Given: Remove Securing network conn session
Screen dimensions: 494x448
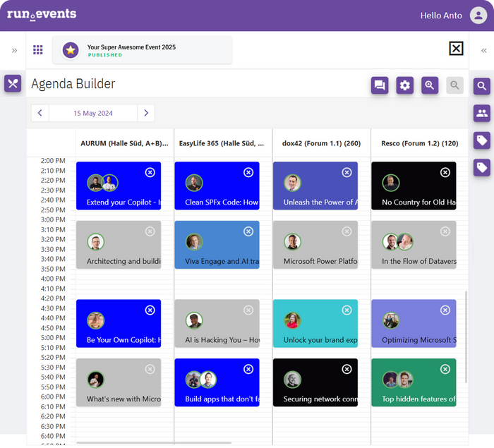Looking at the screenshot, I should click(347, 369).
